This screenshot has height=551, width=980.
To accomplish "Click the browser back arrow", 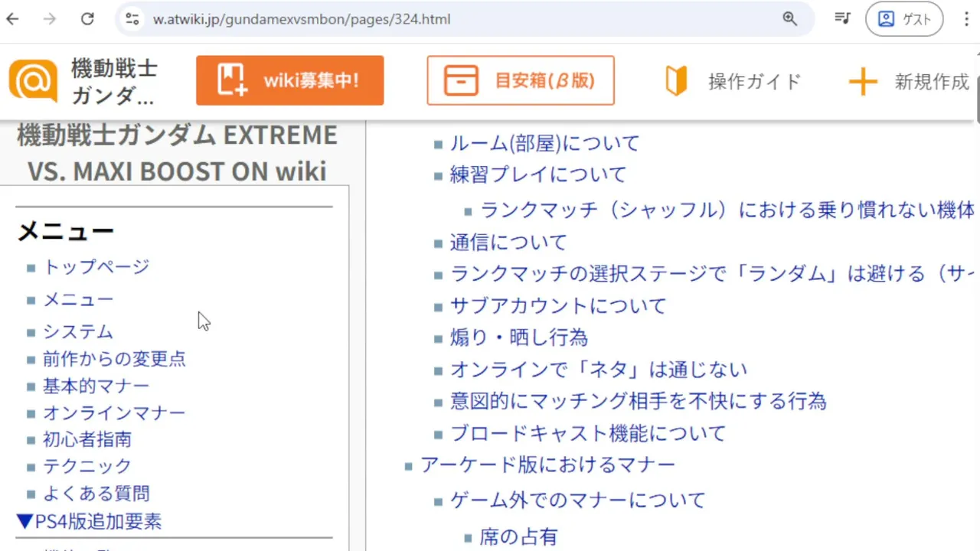I will [12, 19].
